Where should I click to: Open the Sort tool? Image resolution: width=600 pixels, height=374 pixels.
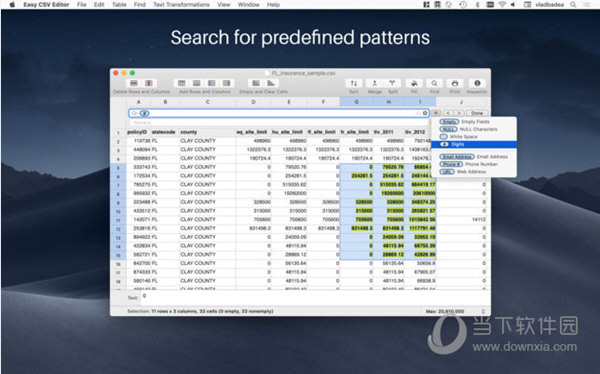[x=354, y=83]
